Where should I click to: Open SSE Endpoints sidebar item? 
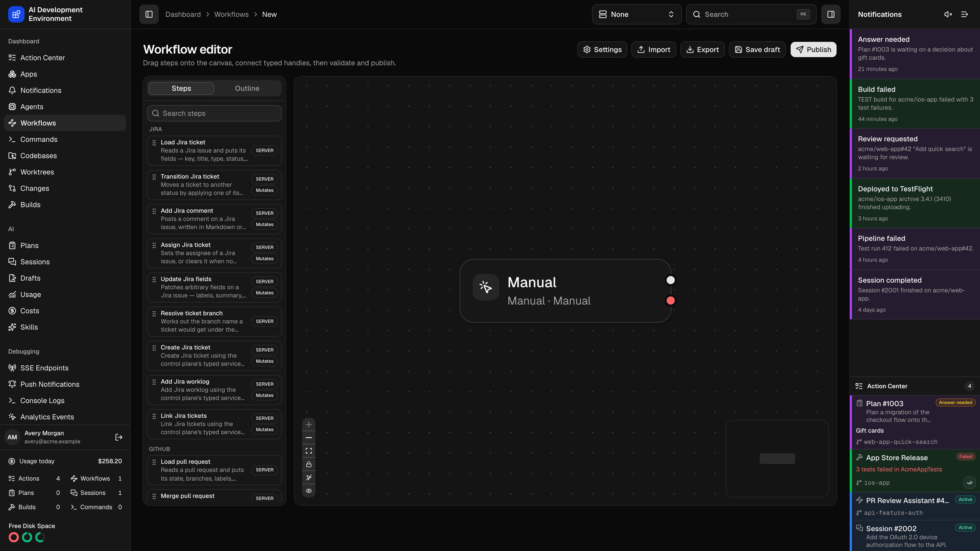pos(65,368)
